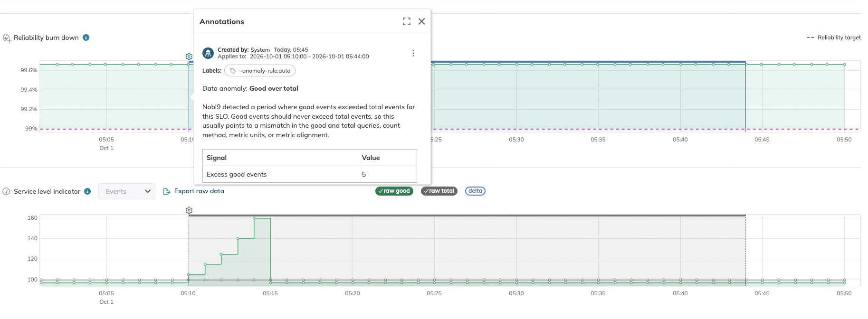
Task: Click the Events dropdown chevron arrow
Action: point(148,191)
